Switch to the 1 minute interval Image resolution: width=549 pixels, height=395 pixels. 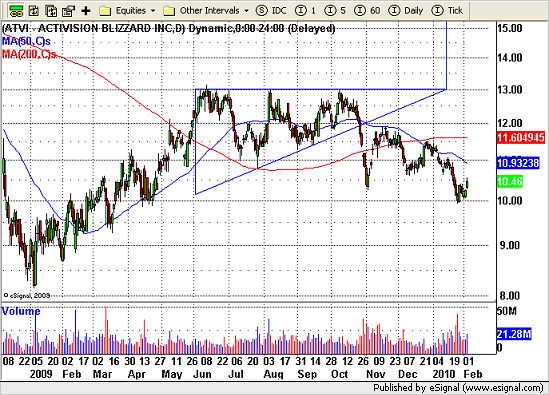305,11
